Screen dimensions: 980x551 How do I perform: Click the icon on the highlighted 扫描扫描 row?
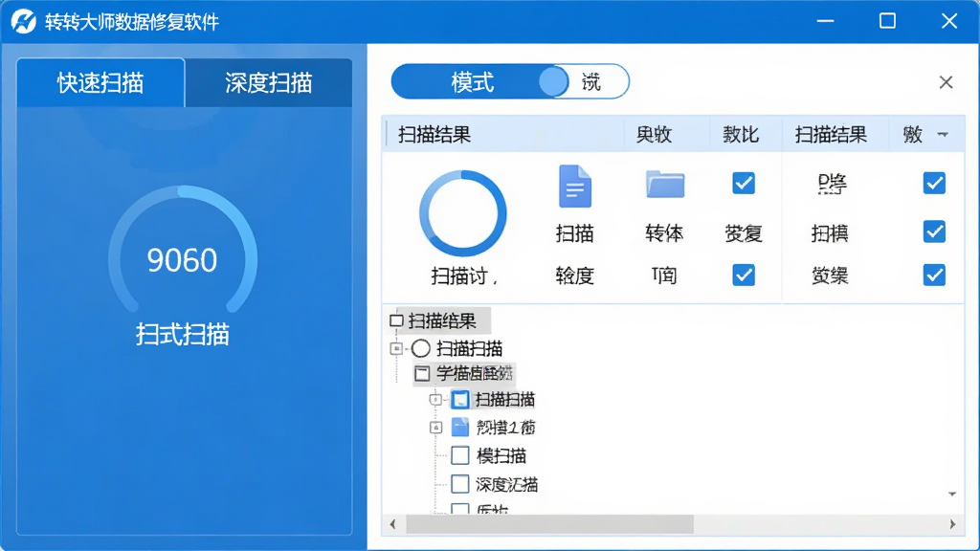point(460,400)
